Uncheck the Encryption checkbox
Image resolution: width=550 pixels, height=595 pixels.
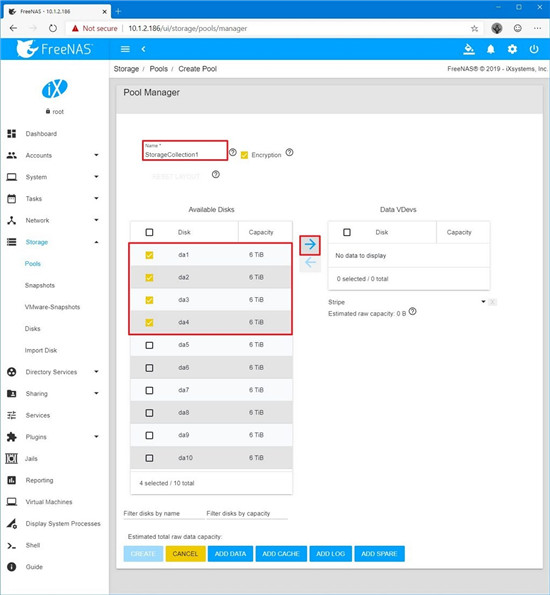(244, 155)
